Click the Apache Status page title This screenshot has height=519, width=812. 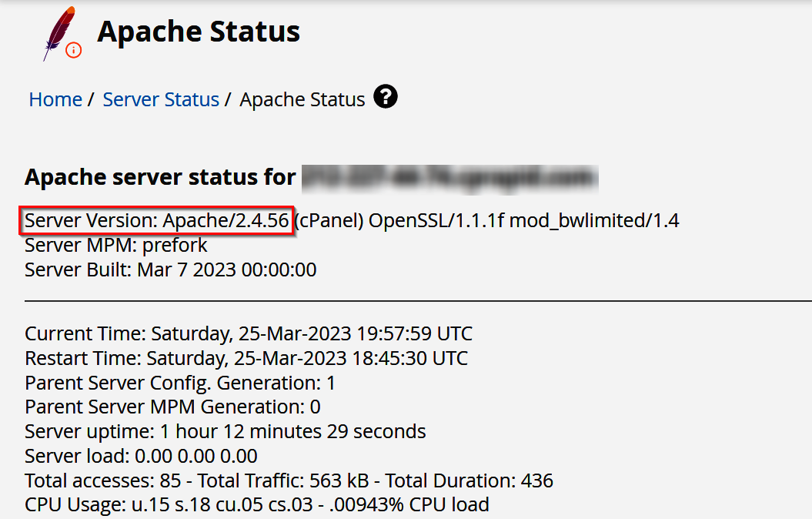tap(198, 32)
